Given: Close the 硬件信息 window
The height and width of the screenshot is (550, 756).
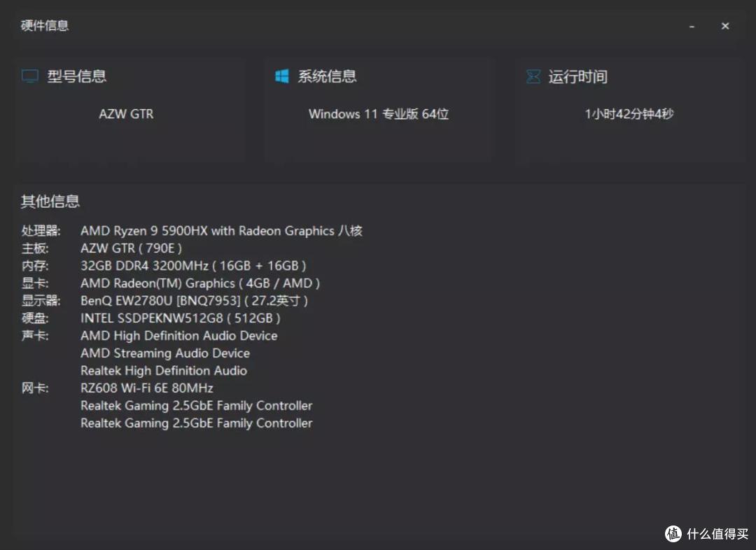Looking at the screenshot, I should [725, 26].
